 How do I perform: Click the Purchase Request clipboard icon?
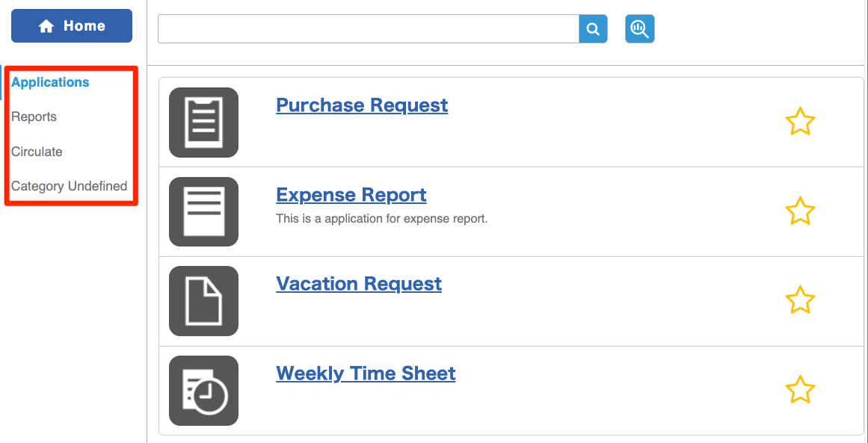[203, 123]
